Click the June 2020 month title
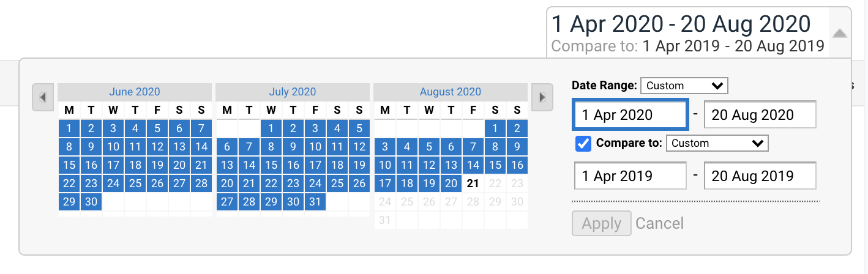This screenshot has height=274, width=868. tap(135, 92)
